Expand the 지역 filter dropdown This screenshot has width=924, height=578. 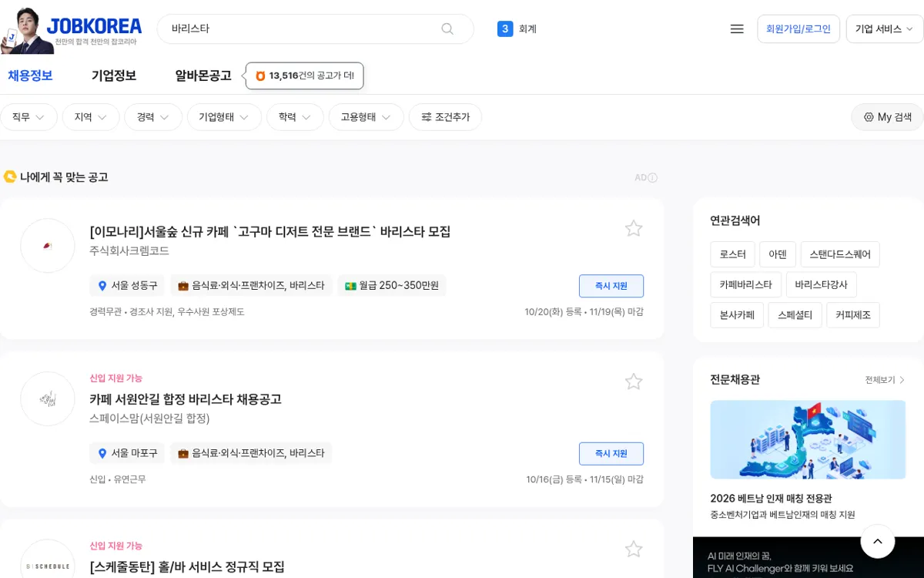point(91,117)
